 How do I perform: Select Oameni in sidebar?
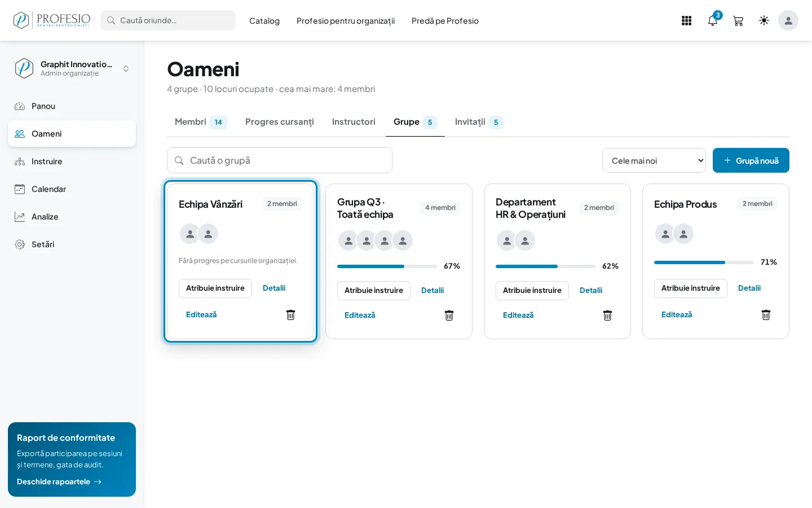[x=72, y=134]
